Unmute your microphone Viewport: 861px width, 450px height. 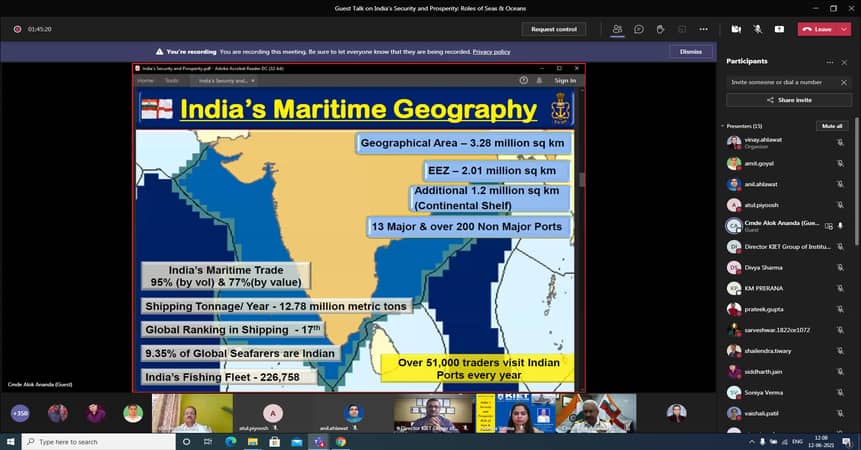click(x=758, y=29)
